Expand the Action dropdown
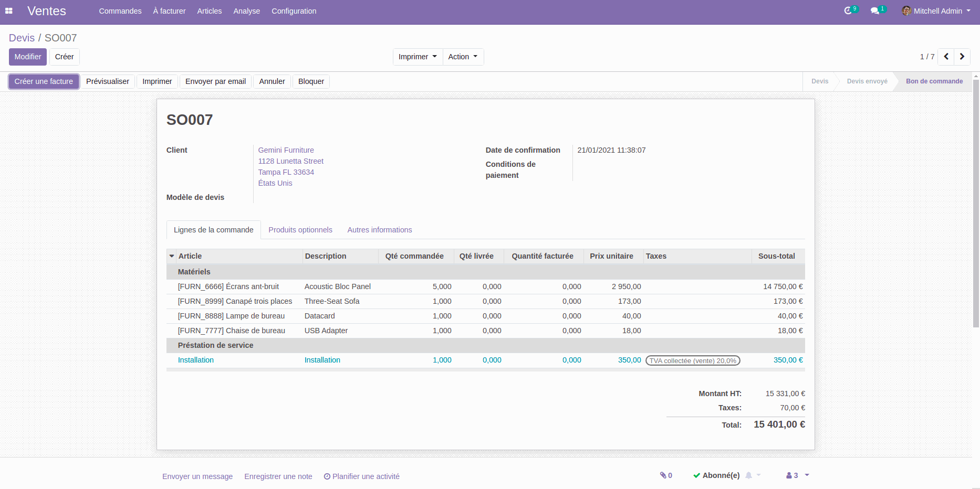The width and height of the screenshot is (980, 489). pyautogui.click(x=463, y=57)
